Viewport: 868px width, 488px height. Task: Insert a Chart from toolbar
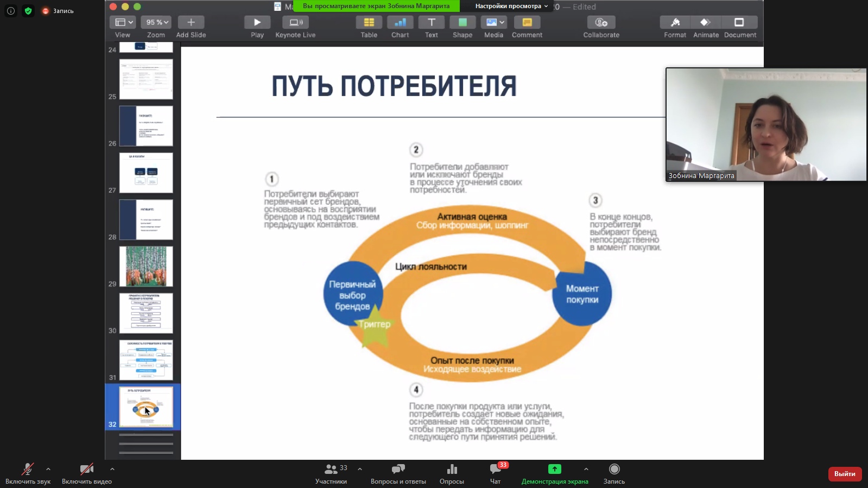(400, 22)
